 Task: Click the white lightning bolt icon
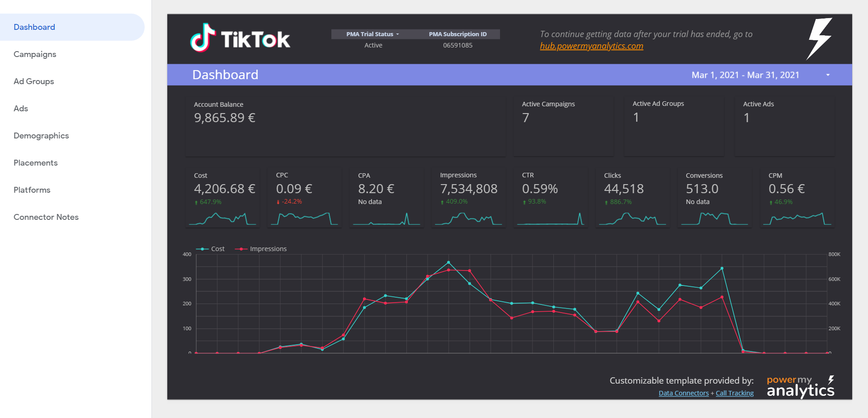point(819,39)
